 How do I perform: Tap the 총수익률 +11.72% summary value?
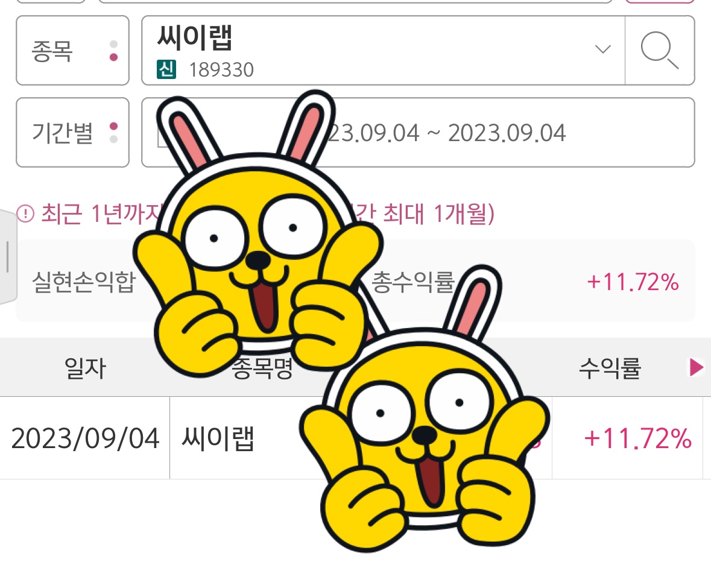[633, 282]
